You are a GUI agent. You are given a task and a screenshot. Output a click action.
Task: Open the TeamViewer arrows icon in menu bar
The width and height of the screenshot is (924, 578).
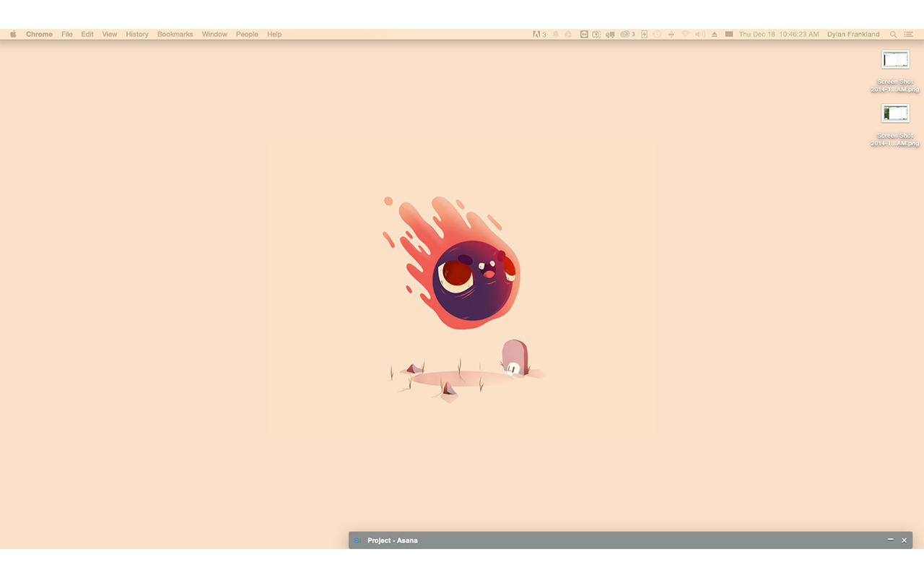pyautogui.click(x=584, y=34)
